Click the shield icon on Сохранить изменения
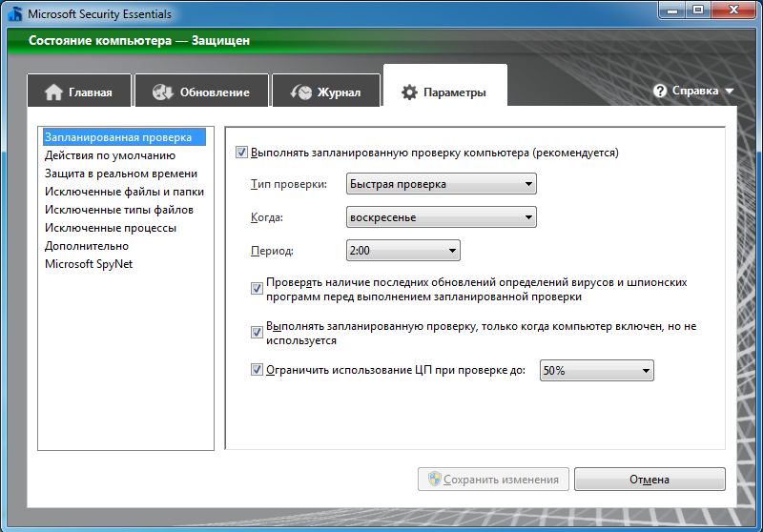763x532 pixels. (435, 479)
